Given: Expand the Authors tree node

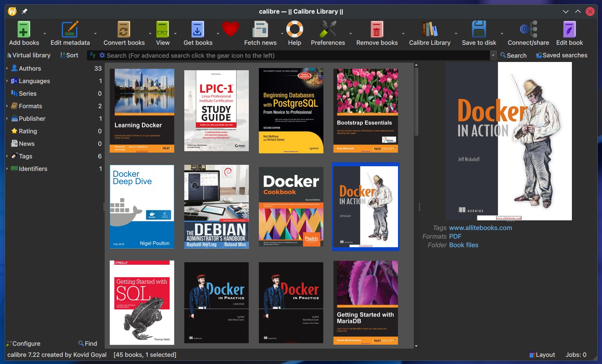Looking at the screenshot, I should pos(7,68).
